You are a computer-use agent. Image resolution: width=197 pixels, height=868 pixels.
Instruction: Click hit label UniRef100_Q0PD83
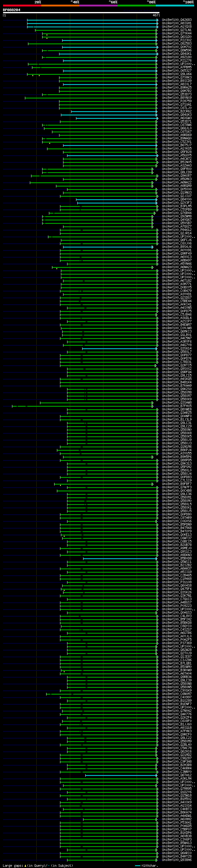click(x=177, y=477)
